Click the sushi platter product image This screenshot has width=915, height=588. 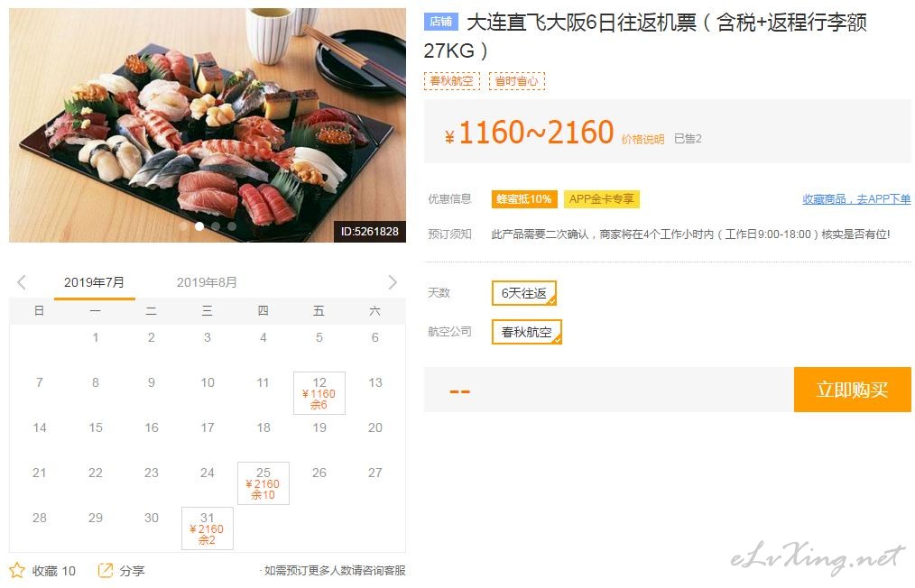pos(208,124)
